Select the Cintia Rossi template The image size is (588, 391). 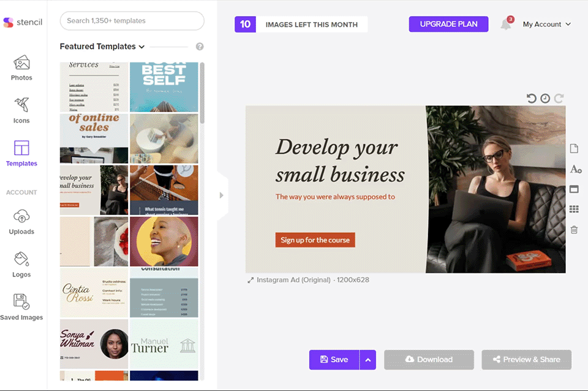tap(94, 293)
